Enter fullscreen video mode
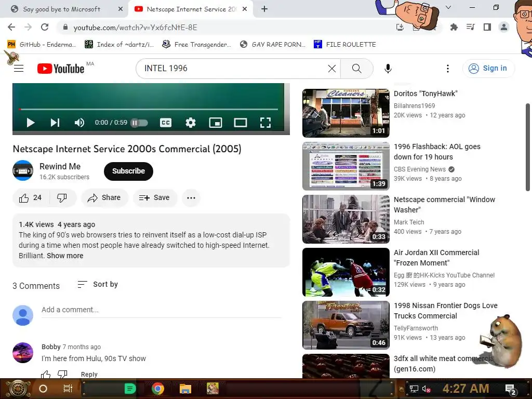This screenshot has width=532, height=399. point(265,123)
